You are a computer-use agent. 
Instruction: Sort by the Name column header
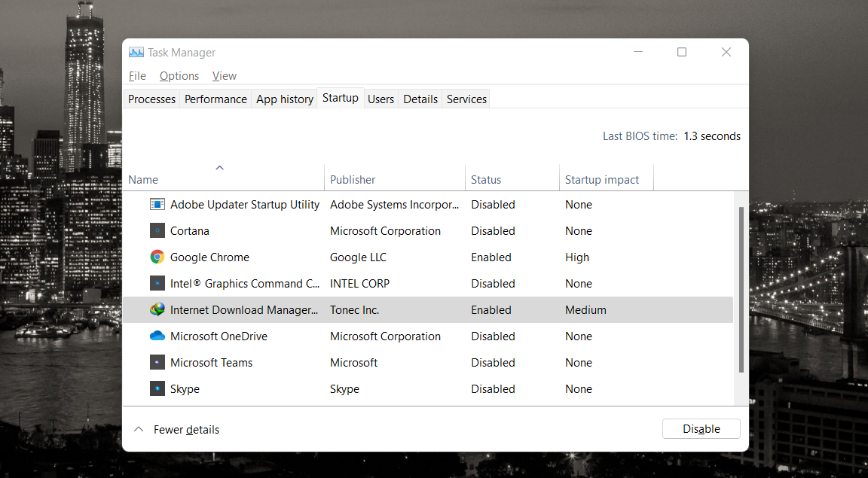pyautogui.click(x=223, y=178)
